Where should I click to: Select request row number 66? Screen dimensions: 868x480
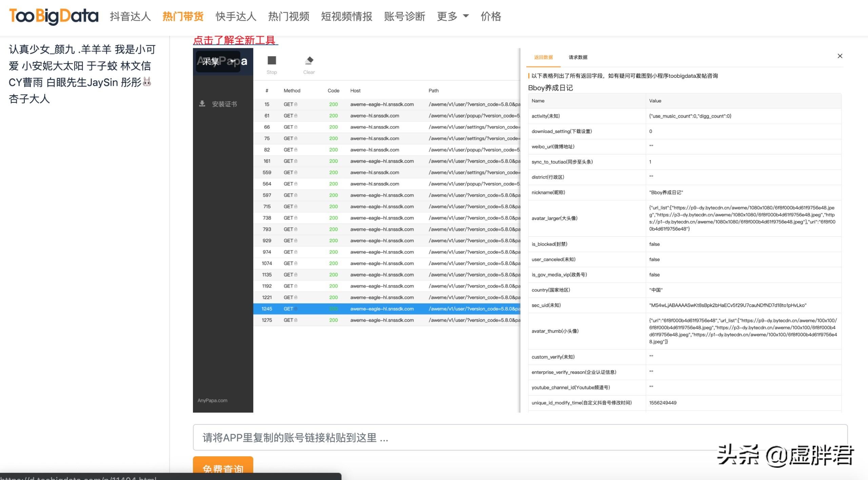(x=387, y=127)
